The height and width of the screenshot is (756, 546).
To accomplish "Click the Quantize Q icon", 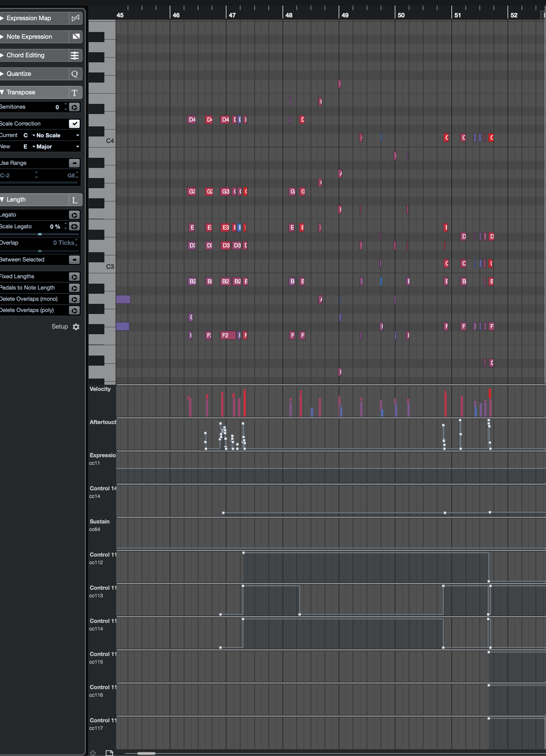I will (75, 74).
